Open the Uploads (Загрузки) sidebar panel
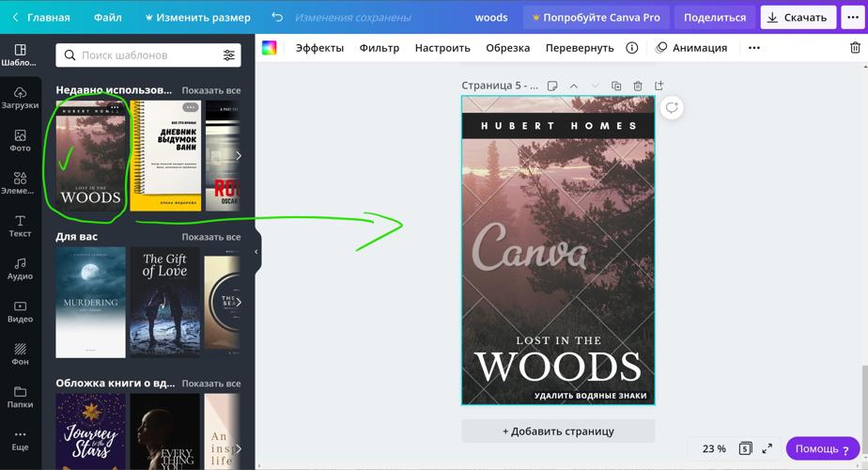 click(20, 98)
